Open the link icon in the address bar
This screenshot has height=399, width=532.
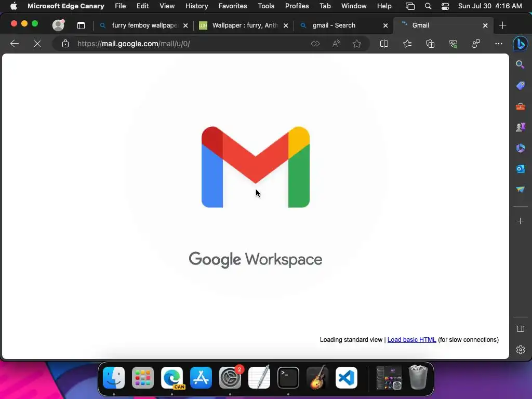pyautogui.click(x=315, y=44)
